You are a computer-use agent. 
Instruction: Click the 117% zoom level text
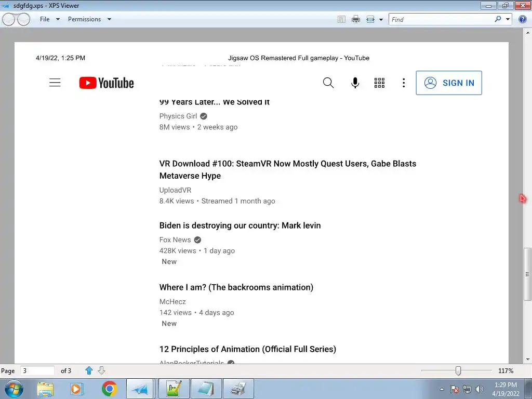point(506,370)
